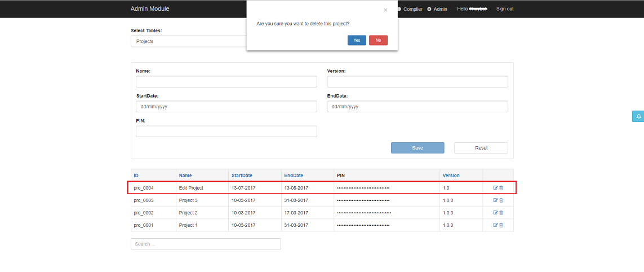Click the pro_0003 ID cell

tap(154, 200)
